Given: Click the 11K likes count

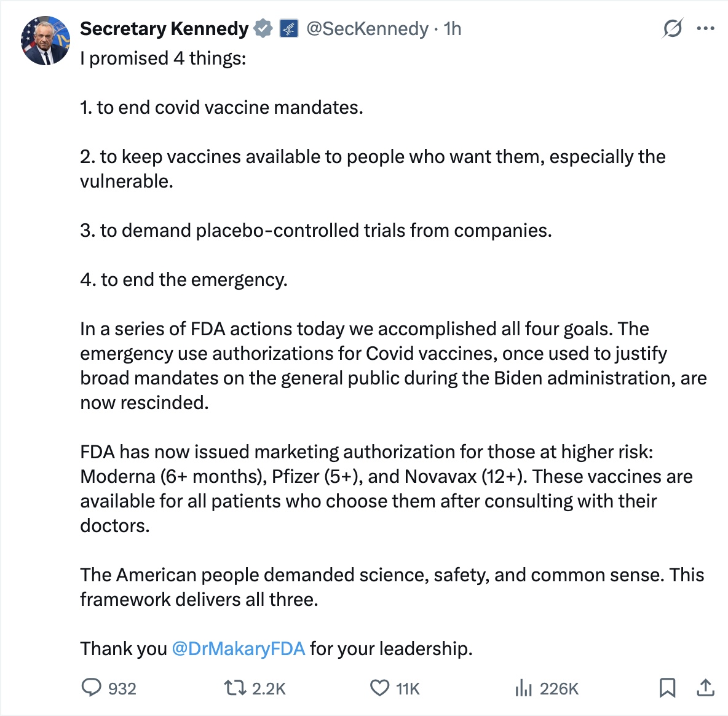Looking at the screenshot, I should (x=408, y=688).
